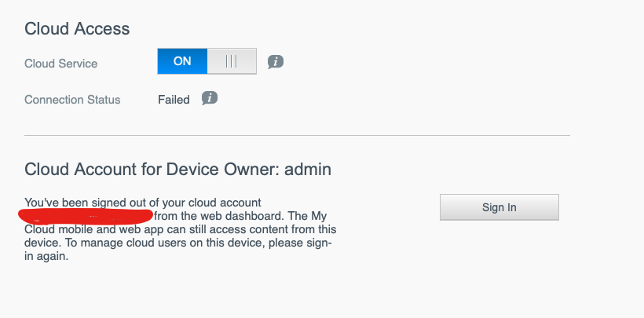Click the "You've been signed out" line
Viewport: 644px width, 318px height.
(142, 202)
